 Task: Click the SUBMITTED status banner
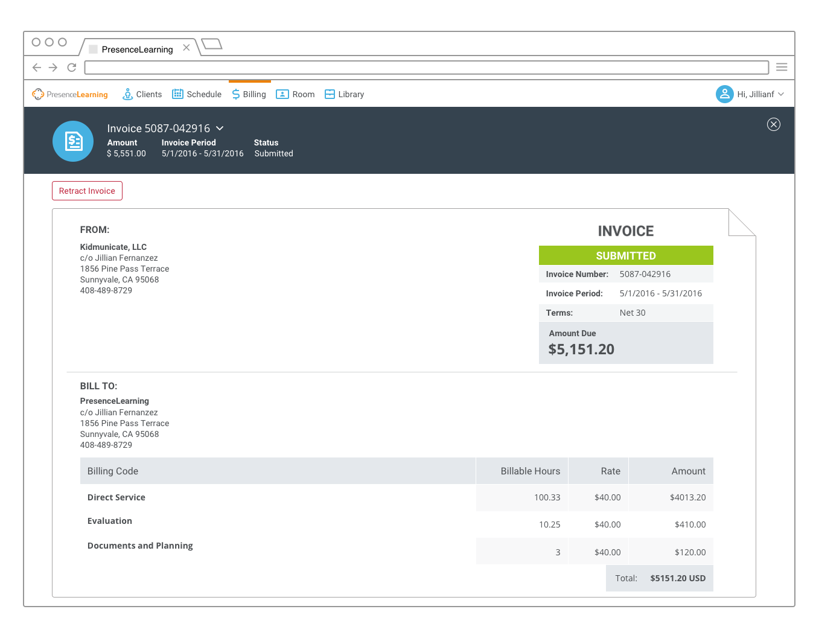pyautogui.click(x=626, y=255)
